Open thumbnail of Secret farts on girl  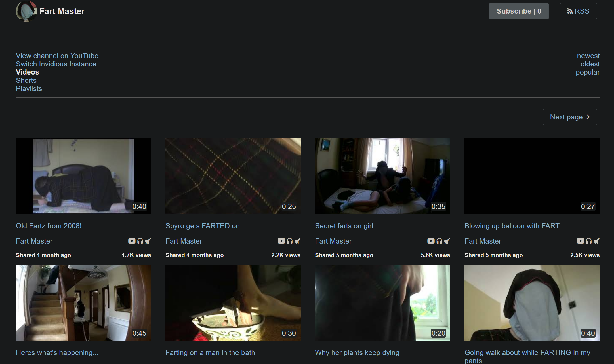click(382, 176)
